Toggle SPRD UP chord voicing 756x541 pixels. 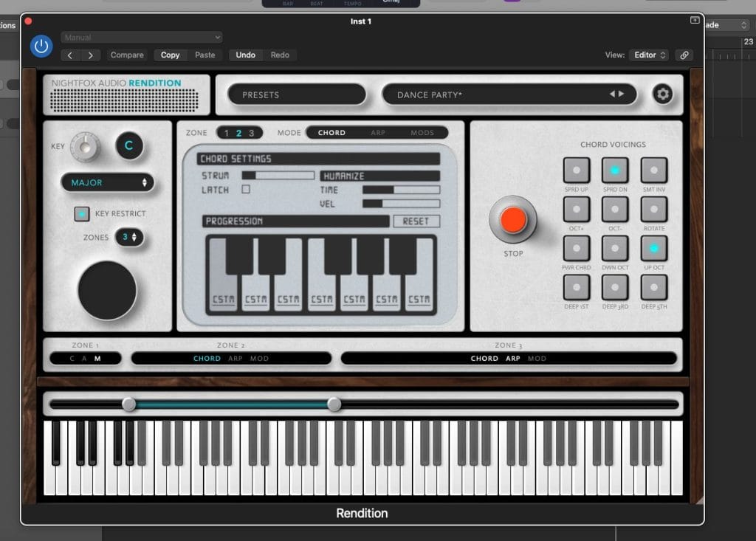[x=576, y=170]
